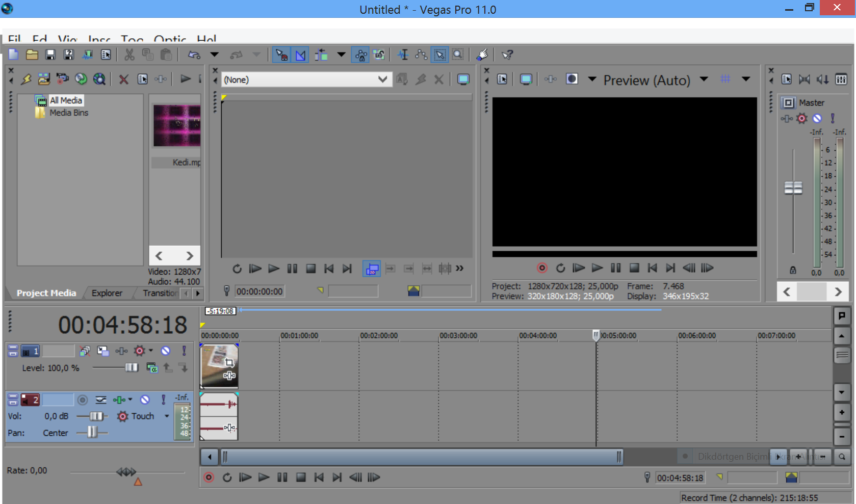Click the red Record button below timeline
The width and height of the screenshot is (856, 504).
click(209, 478)
